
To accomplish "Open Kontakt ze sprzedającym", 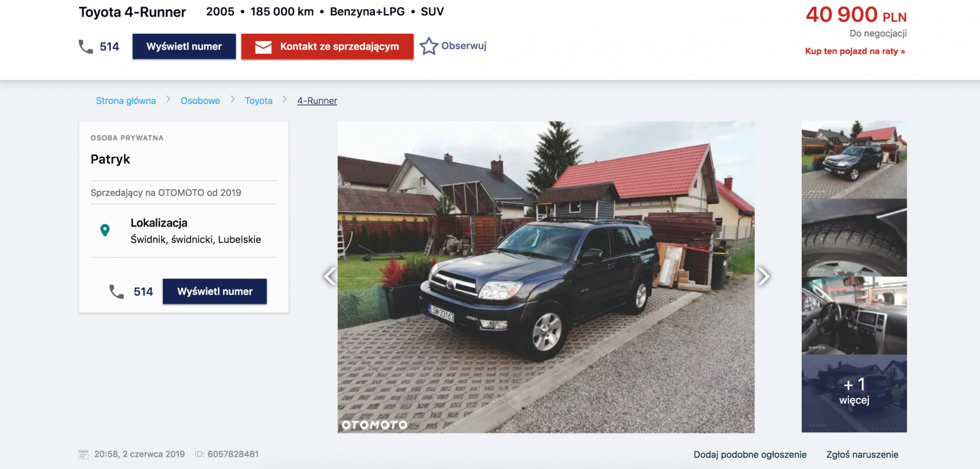I will point(327,47).
